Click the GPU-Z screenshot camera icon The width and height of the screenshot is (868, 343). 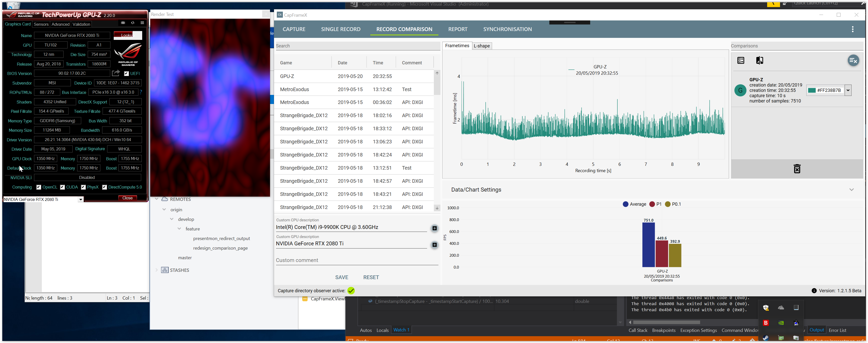tap(123, 23)
